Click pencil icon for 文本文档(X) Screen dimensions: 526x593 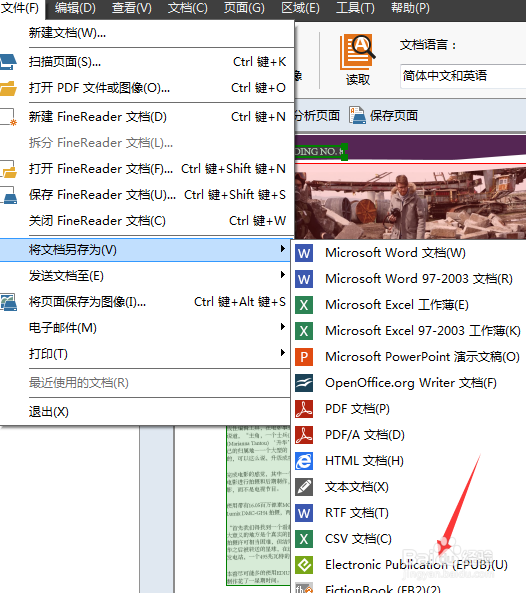pyautogui.click(x=304, y=487)
